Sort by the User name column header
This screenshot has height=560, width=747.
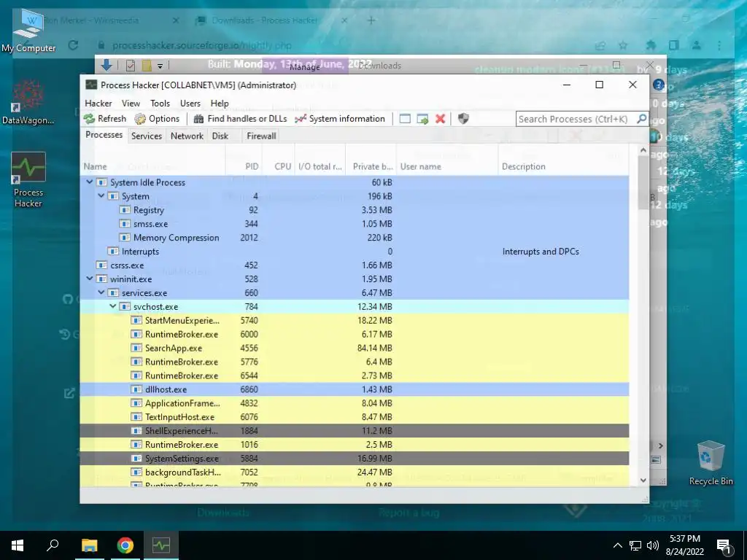(x=447, y=167)
